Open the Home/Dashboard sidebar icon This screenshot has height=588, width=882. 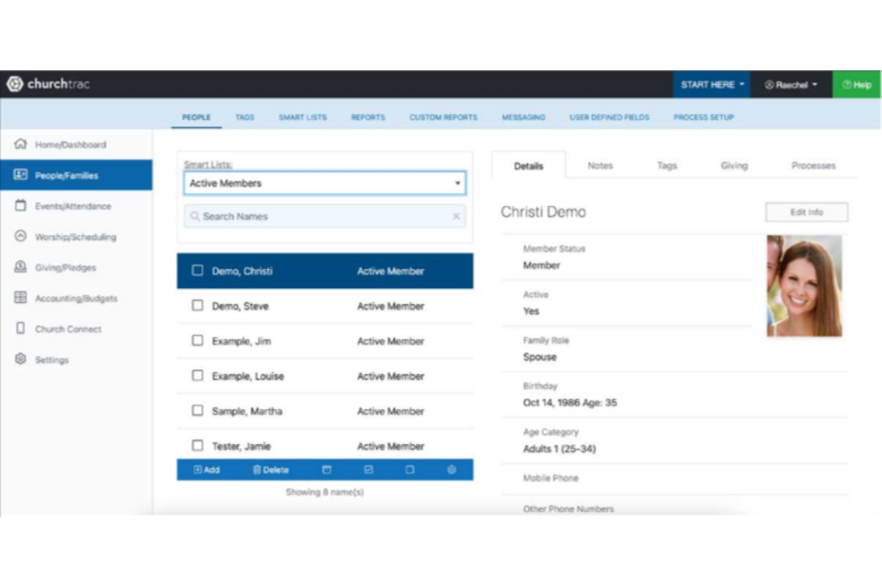point(21,144)
